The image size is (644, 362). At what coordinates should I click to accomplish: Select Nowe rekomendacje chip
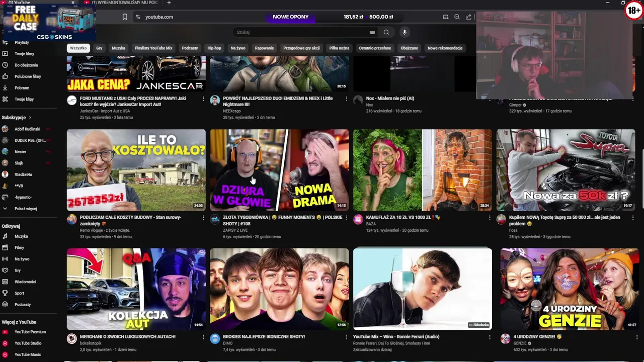[x=445, y=48]
